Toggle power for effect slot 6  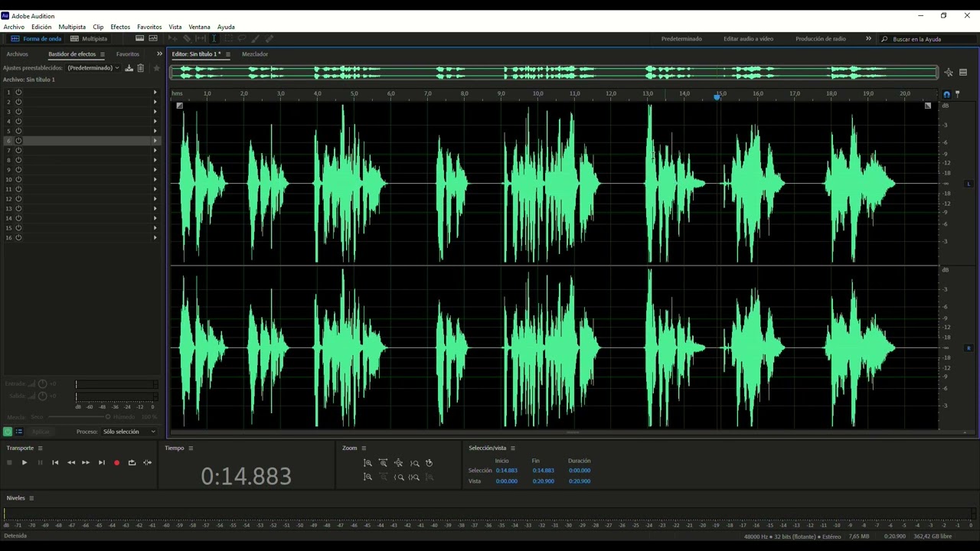tap(18, 141)
